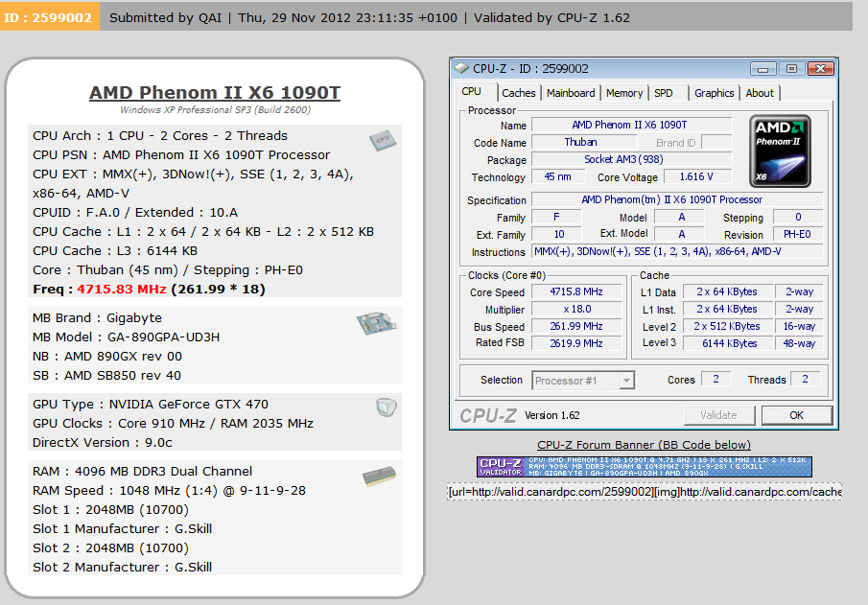The height and width of the screenshot is (605, 868).
Task: Click the GPU Type : NVIDIA GeForce GTX 470 line
Action: (x=151, y=404)
